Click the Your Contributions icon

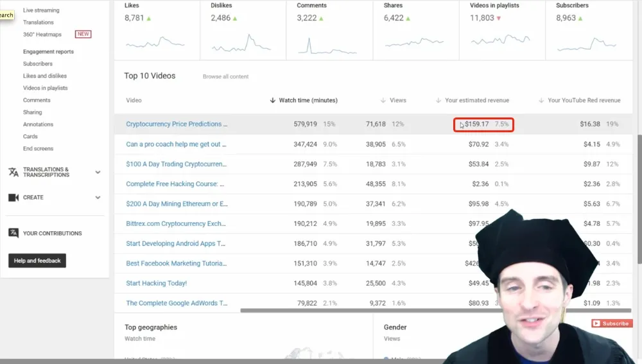[13, 233]
